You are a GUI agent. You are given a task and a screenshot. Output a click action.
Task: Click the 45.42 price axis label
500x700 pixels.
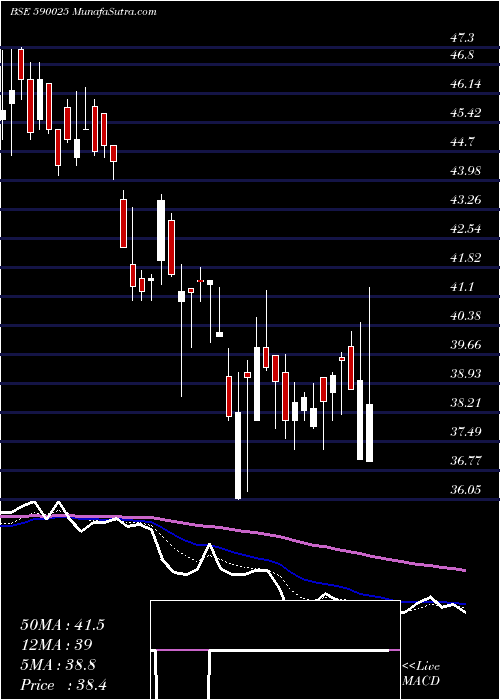(x=466, y=113)
